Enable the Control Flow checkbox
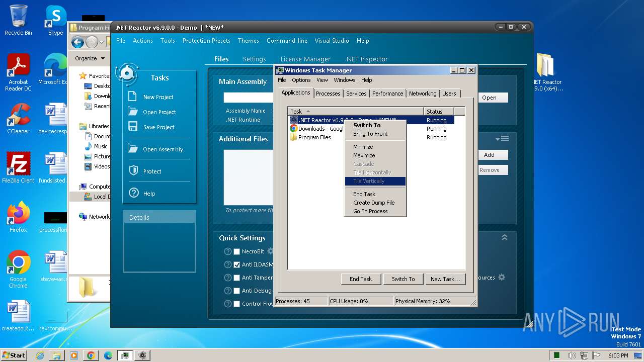 tap(236, 304)
